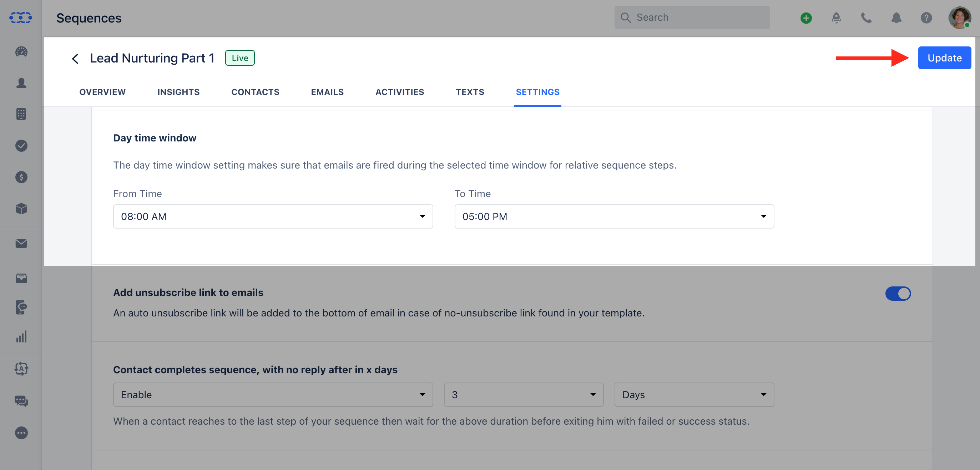Open the dashboard gauge icon in sidebar
The image size is (980, 470).
tap(21, 52)
